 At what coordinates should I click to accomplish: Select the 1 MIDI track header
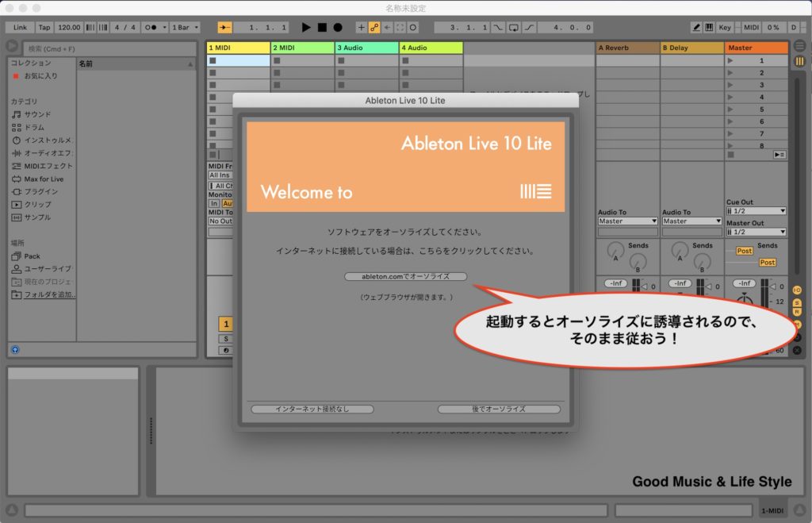(x=238, y=48)
